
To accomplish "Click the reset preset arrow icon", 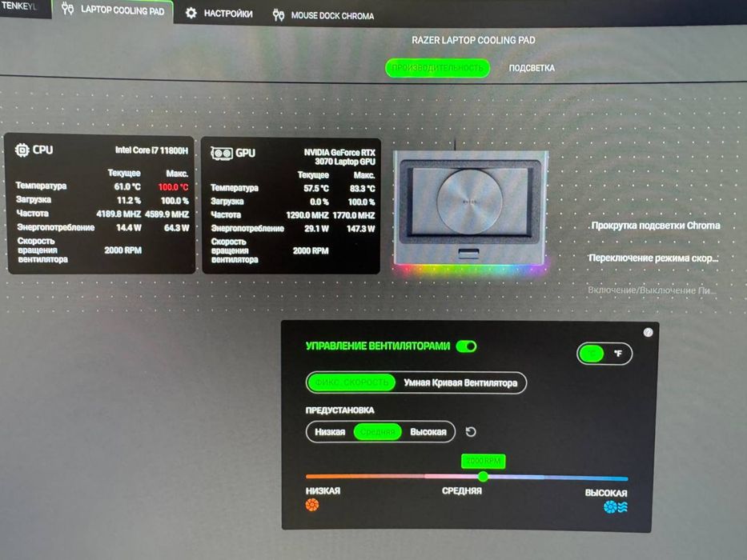I will [x=470, y=432].
